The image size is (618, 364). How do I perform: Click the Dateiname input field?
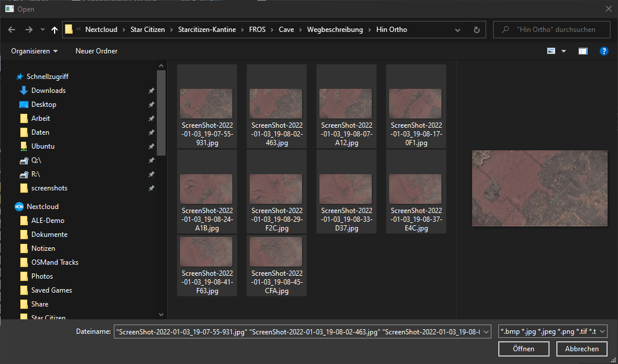pyautogui.click(x=302, y=331)
